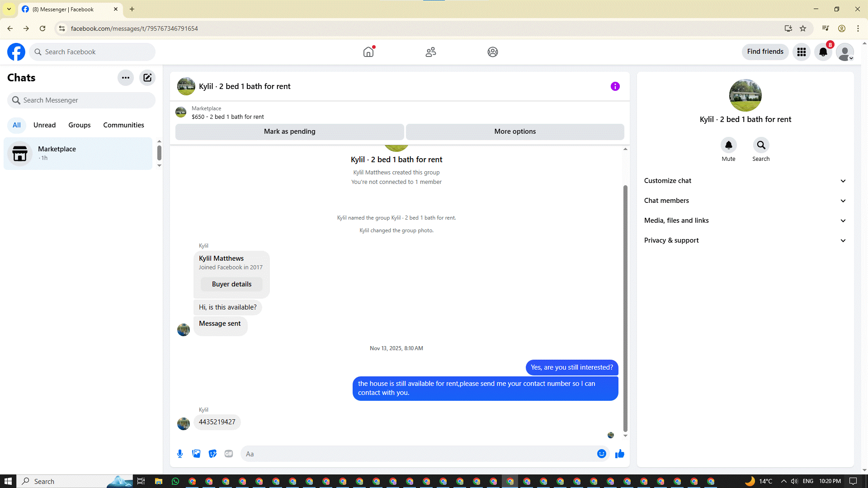Screen dimensions: 868x488
Task: Expand the Customize chat section
Action: coord(745,181)
